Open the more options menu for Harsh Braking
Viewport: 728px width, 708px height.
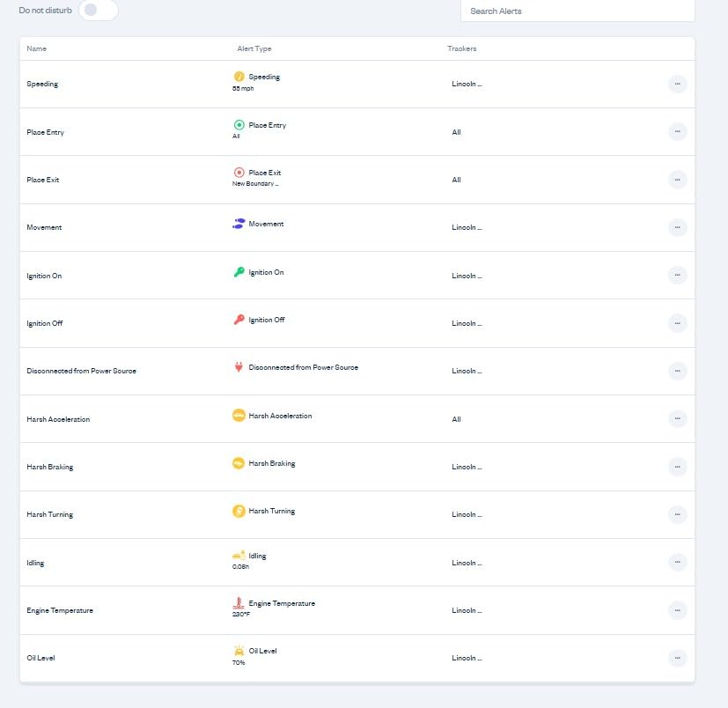678,467
